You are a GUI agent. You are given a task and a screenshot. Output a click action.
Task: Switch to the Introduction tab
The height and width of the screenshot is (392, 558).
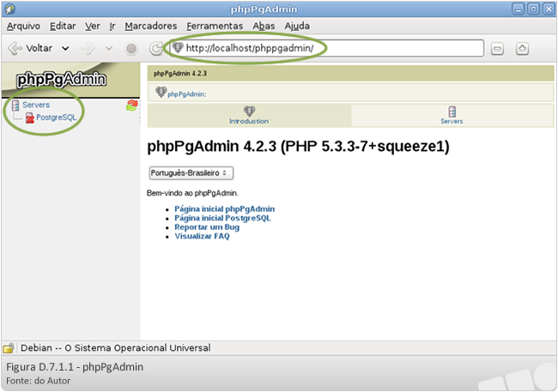pos(249,116)
